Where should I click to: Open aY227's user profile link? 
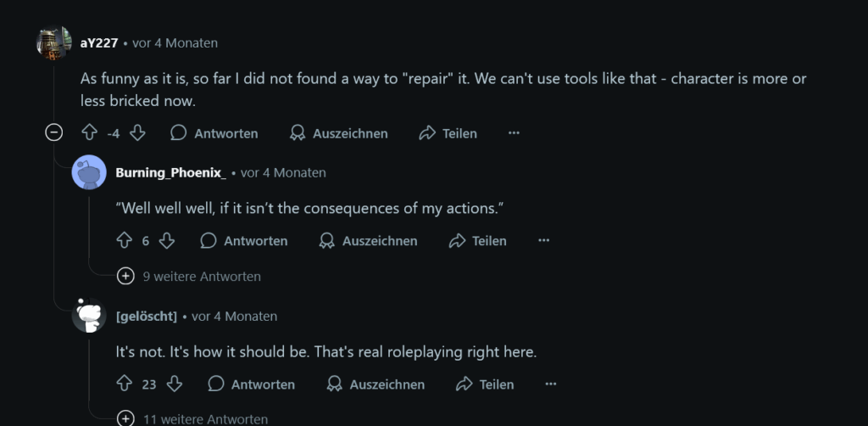[98, 42]
